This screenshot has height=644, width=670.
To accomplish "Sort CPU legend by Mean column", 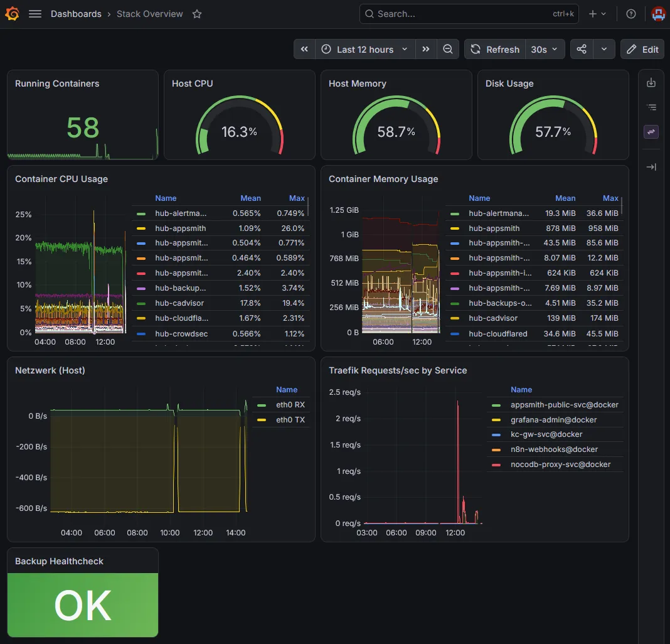I will 250,198.
